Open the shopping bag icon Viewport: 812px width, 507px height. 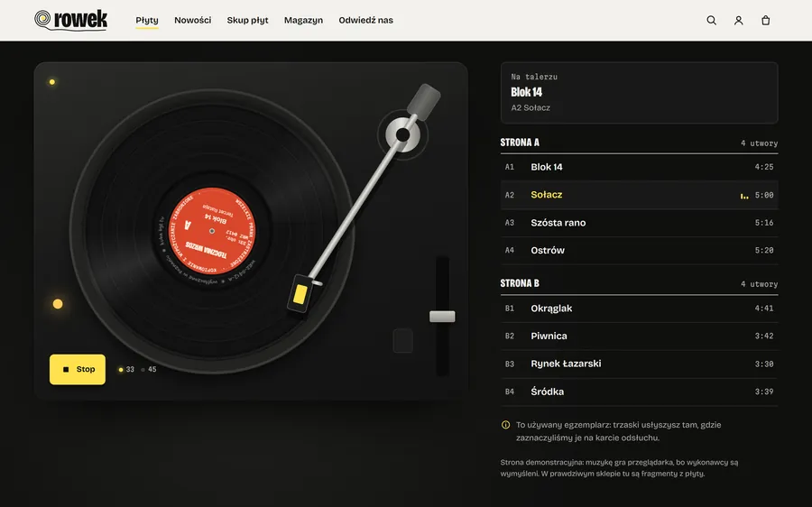(765, 20)
